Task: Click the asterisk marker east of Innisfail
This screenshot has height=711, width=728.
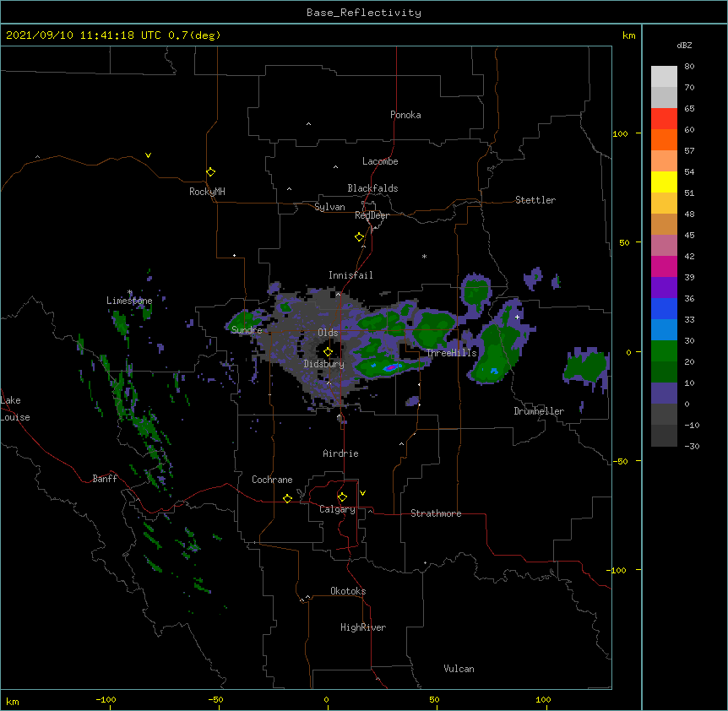Action: click(424, 256)
